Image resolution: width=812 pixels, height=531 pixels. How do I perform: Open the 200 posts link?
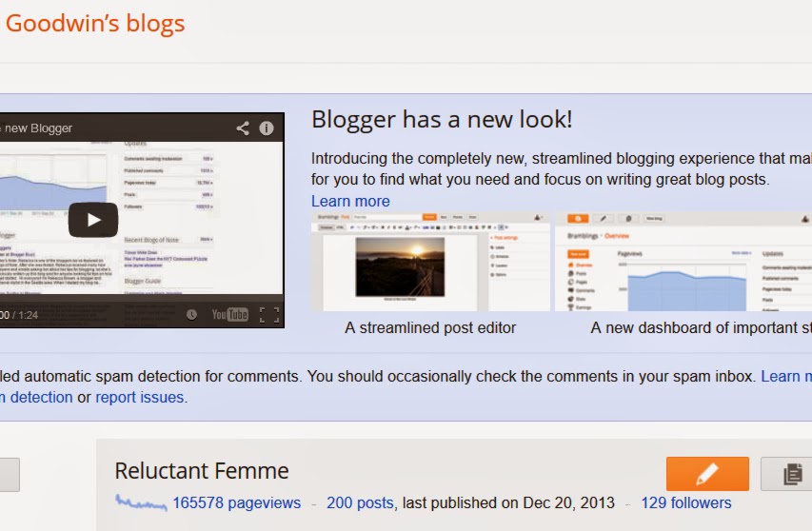361,502
